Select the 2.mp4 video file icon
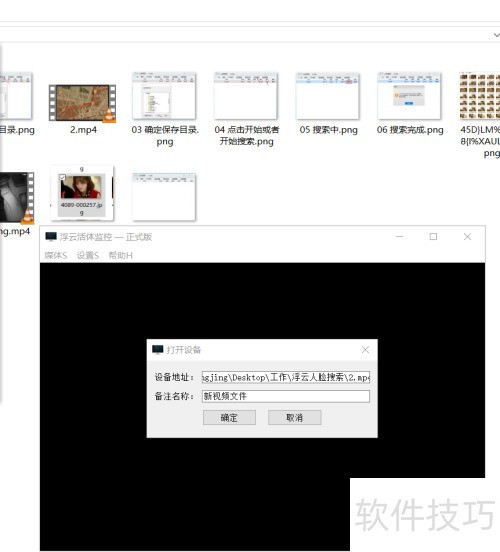500x552 pixels. pos(82,103)
